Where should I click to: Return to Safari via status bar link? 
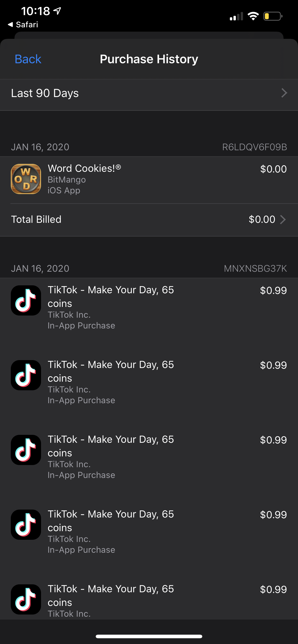pyautogui.click(x=23, y=24)
